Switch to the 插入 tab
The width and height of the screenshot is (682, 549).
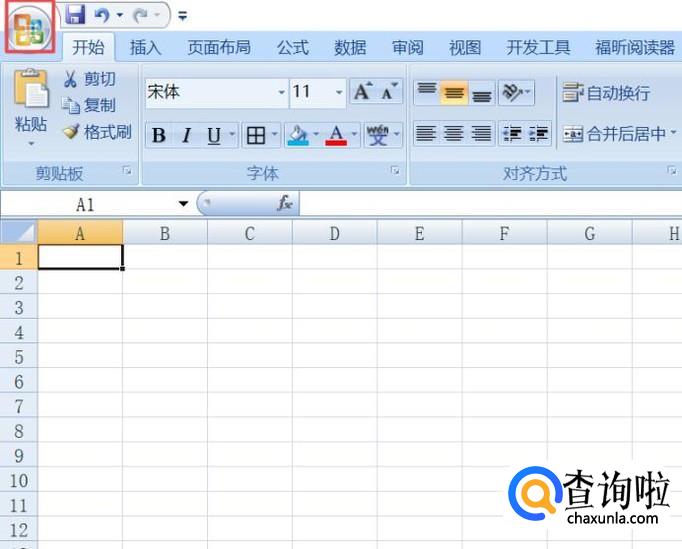click(x=146, y=47)
